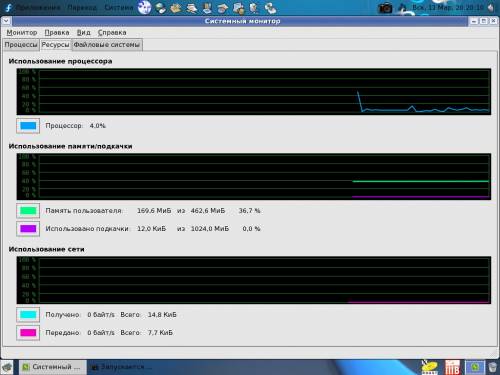The width and height of the screenshot is (500, 375).
Task: Click the 1024.0 МиБ swap total
Action: point(210,229)
